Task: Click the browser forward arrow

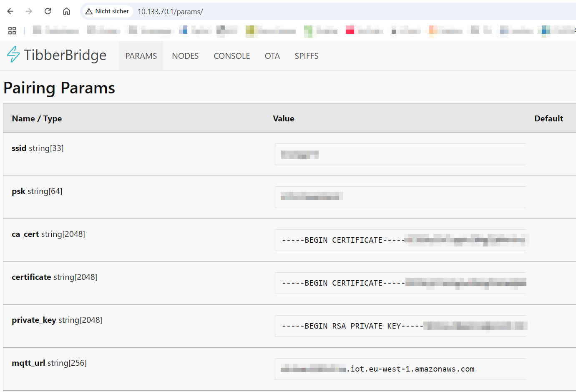Action: pyautogui.click(x=29, y=11)
